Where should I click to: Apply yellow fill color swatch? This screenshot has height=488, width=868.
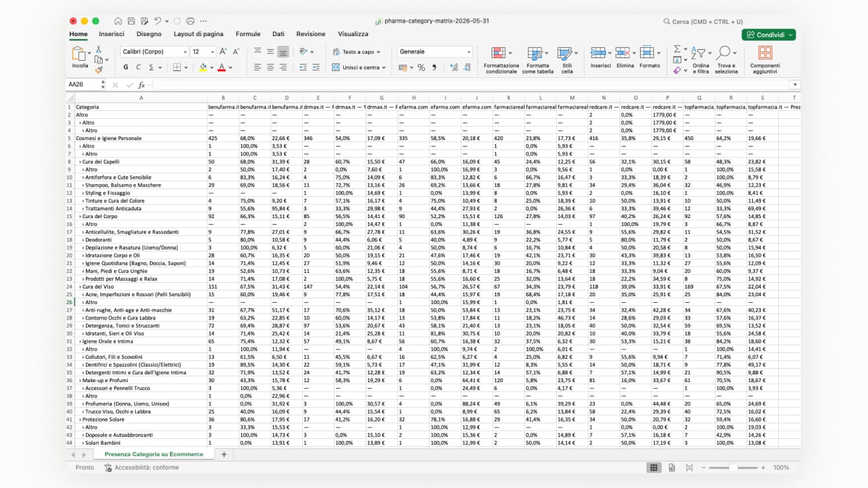point(203,67)
